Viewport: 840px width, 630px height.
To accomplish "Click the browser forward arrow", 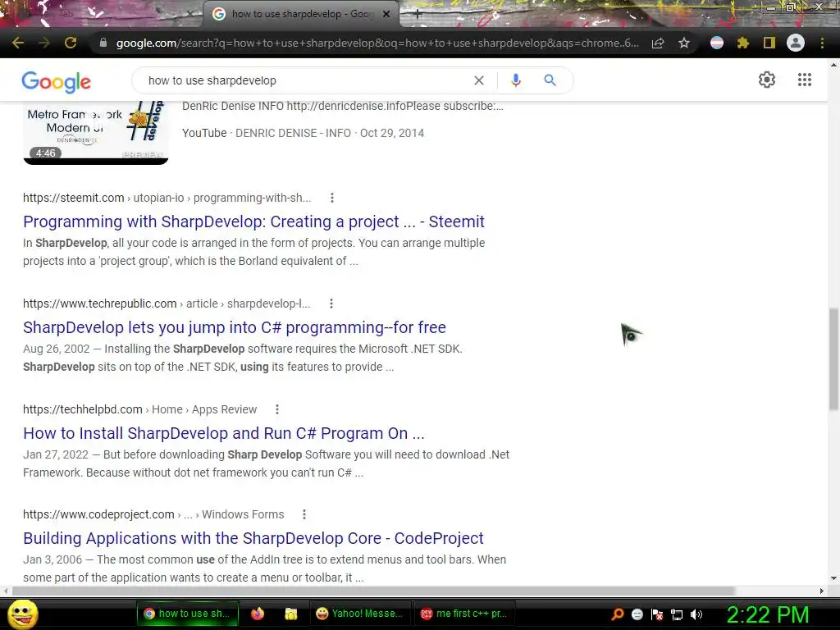I will [x=44, y=43].
